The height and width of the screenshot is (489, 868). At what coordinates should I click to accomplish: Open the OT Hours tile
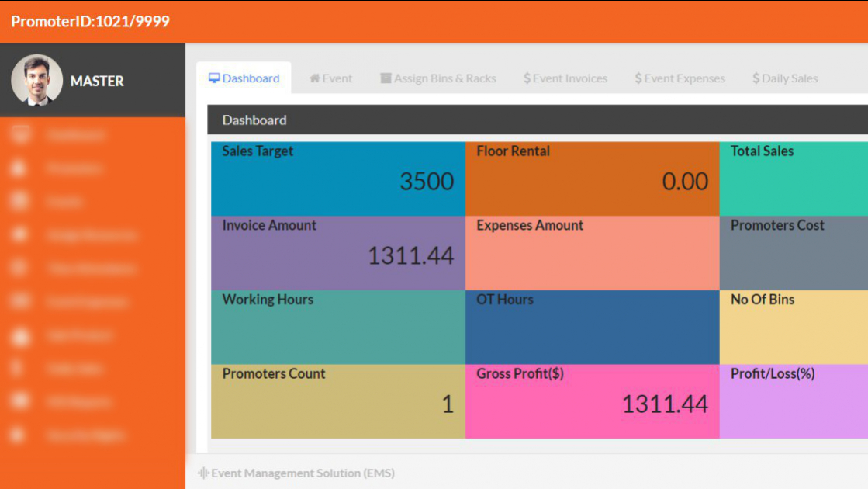(x=592, y=328)
